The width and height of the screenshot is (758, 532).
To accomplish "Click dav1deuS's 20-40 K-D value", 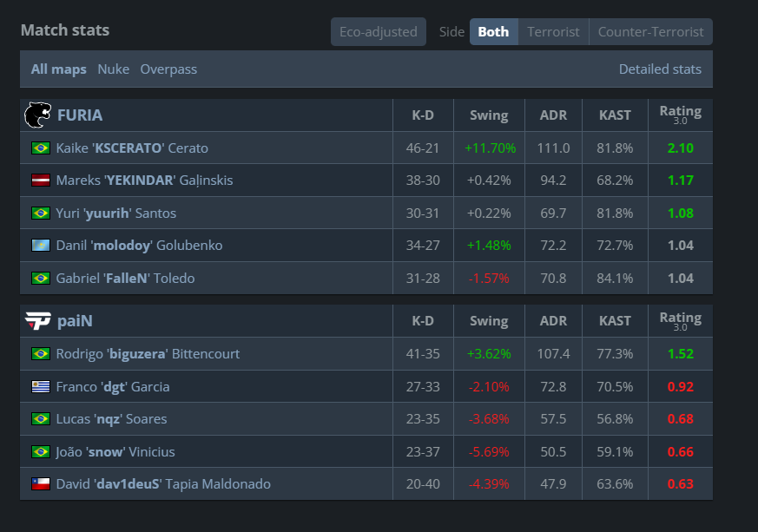I will pyautogui.click(x=423, y=483).
